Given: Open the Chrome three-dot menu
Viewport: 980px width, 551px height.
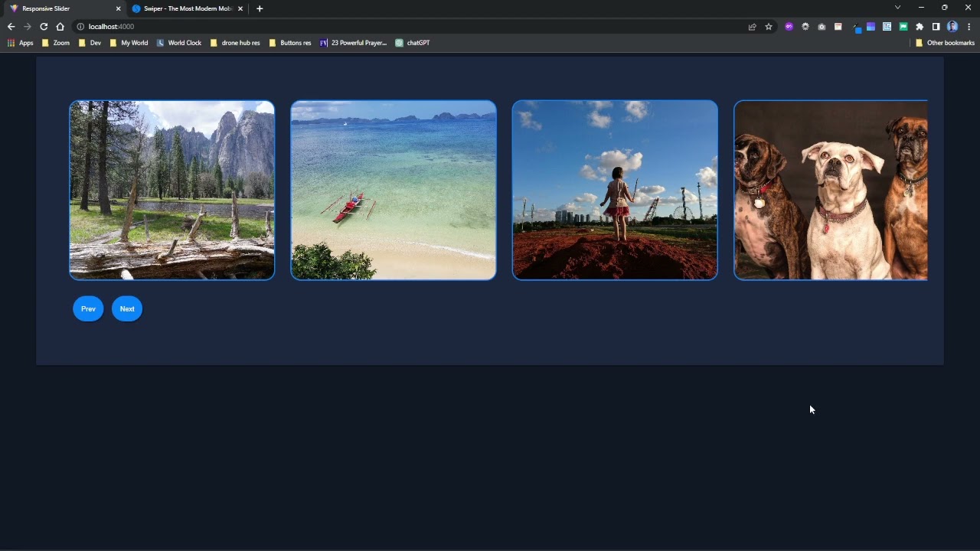Looking at the screenshot, I should pyautogui.click(x=969, y=27).
